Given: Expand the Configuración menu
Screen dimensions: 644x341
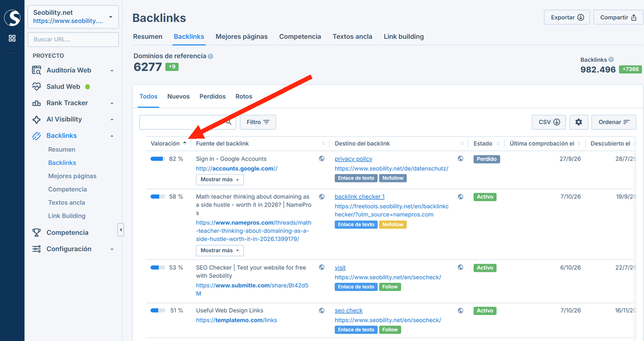Looking at the screenshot, I should click(112, 249).
